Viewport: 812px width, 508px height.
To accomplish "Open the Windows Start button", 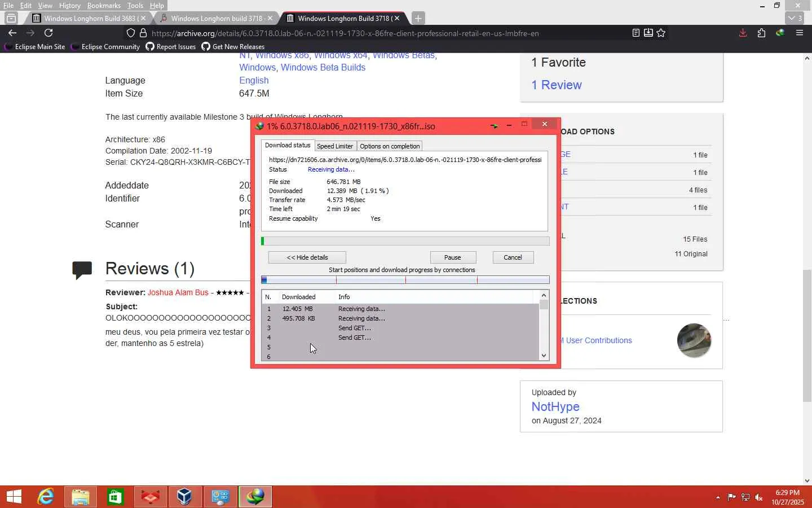I will pyautogui.click(x=14, y=497).
